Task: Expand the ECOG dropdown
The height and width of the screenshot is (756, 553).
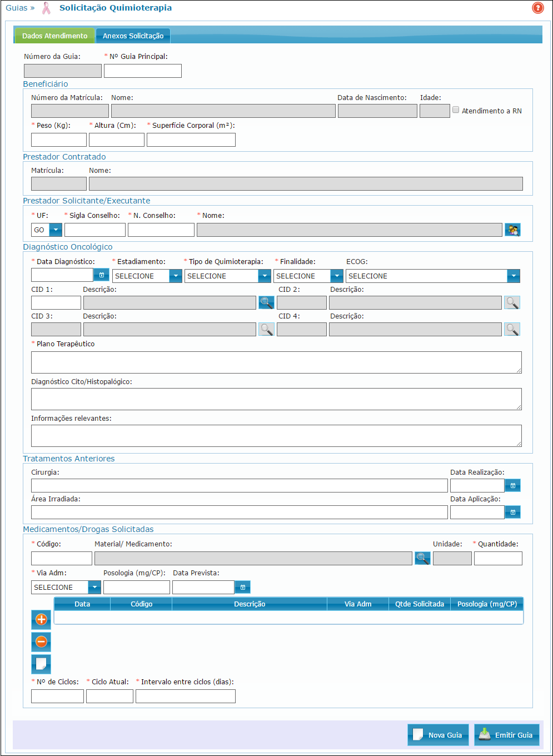Action: click(514, 276)
